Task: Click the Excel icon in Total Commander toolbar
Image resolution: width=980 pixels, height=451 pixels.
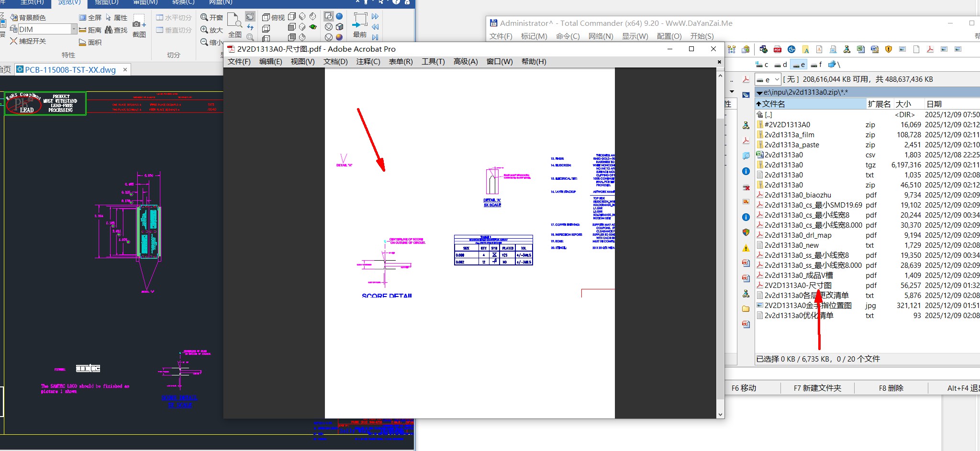Action: coord(861,49)
